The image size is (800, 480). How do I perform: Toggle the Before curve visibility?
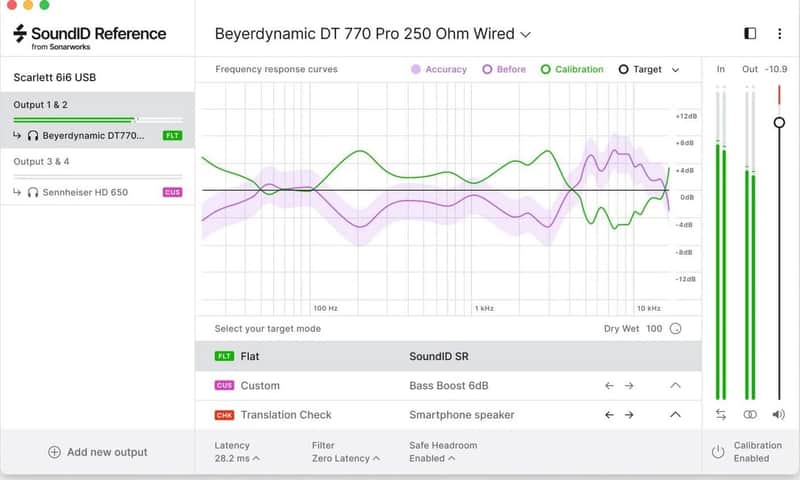[504, 69]
